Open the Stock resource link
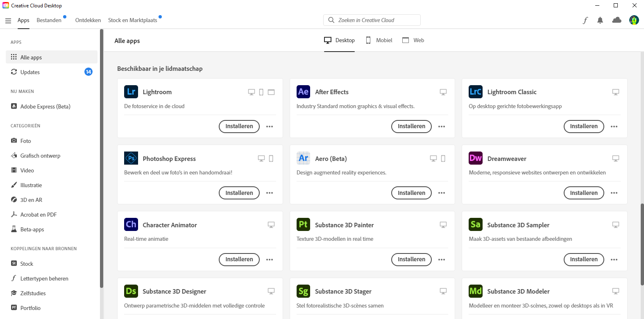This screenshot has width=644, height=319. click(52, 264)
